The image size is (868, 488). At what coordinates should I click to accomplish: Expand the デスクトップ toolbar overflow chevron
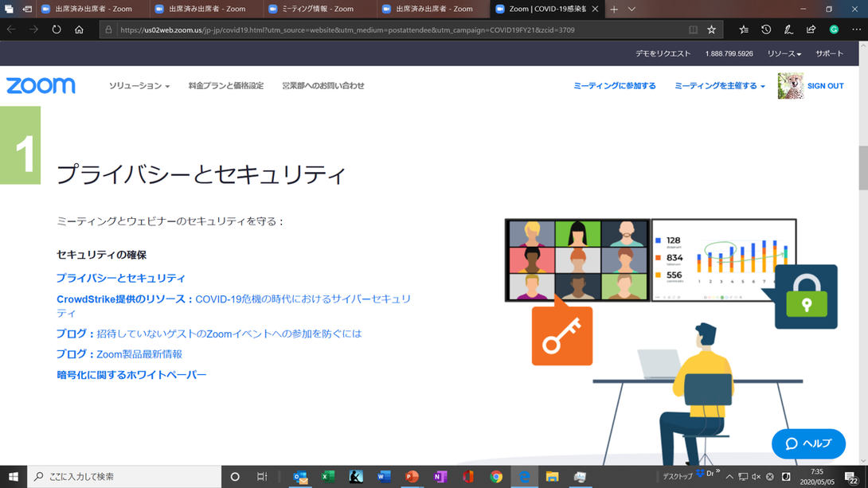coord(718,471)
